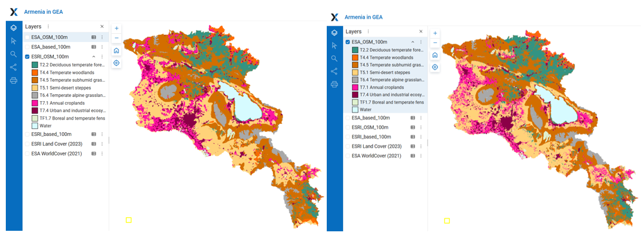Collapse the expanded ESA_OSM_100m legend in right panel
The height and width of the screenshot is (235, 644).
pyautogui.click(x=413, y=42)
